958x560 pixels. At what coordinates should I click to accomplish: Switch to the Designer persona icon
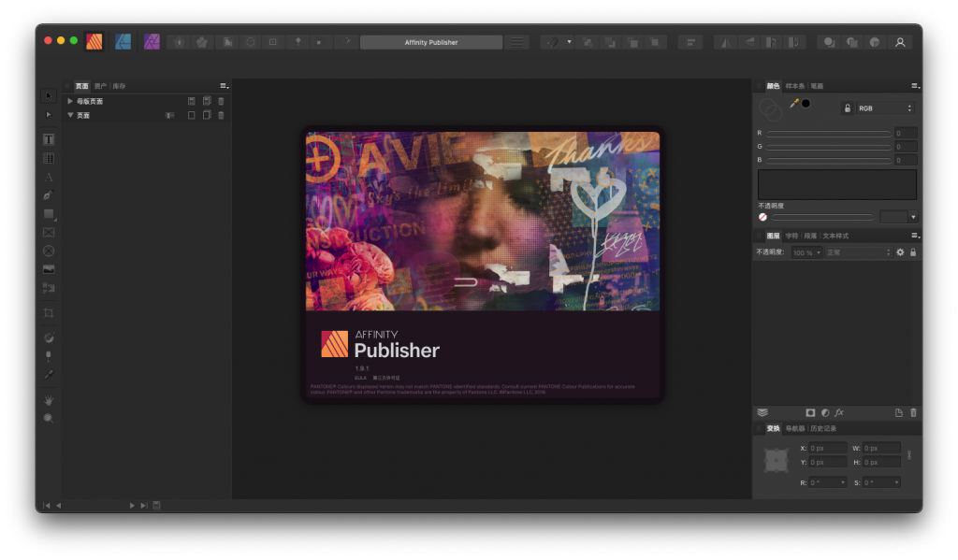click(x=123, y=41)
